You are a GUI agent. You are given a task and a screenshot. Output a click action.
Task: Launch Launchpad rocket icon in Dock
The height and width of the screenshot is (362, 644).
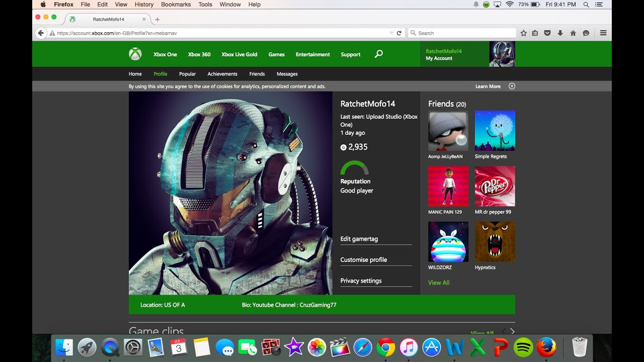(x=87, y=347)
